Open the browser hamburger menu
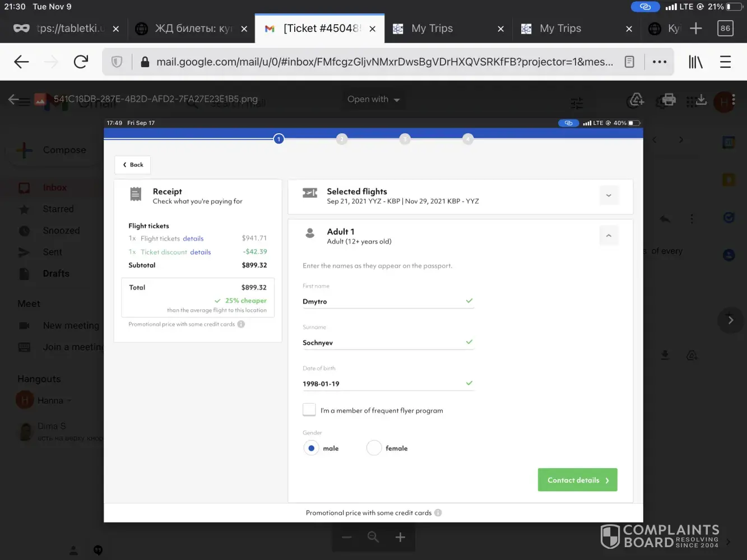 725,62
